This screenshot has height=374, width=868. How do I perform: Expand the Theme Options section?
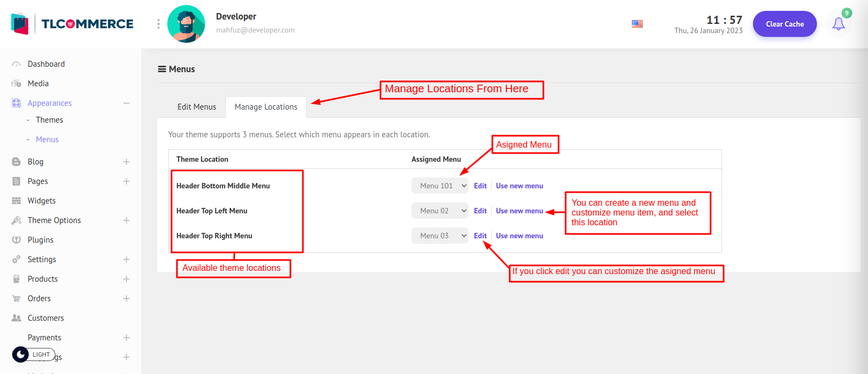(126, 220)
